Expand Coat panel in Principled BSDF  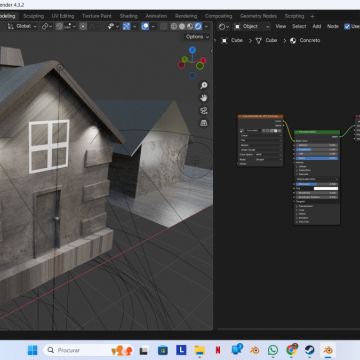coord(301,210)
